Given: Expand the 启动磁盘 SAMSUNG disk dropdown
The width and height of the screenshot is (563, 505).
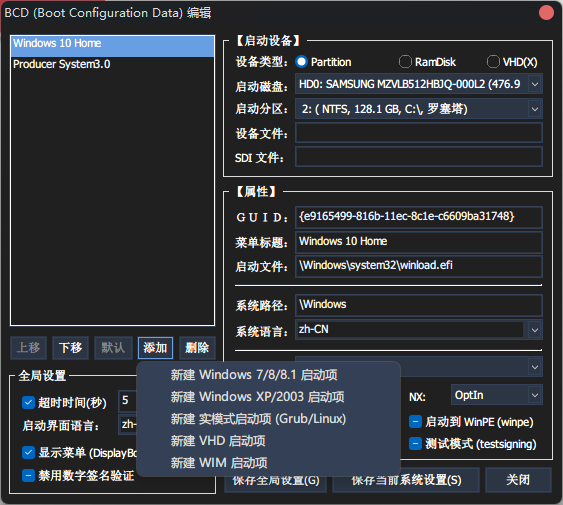Looking at the screenshot, I should [x=535, y=84].
